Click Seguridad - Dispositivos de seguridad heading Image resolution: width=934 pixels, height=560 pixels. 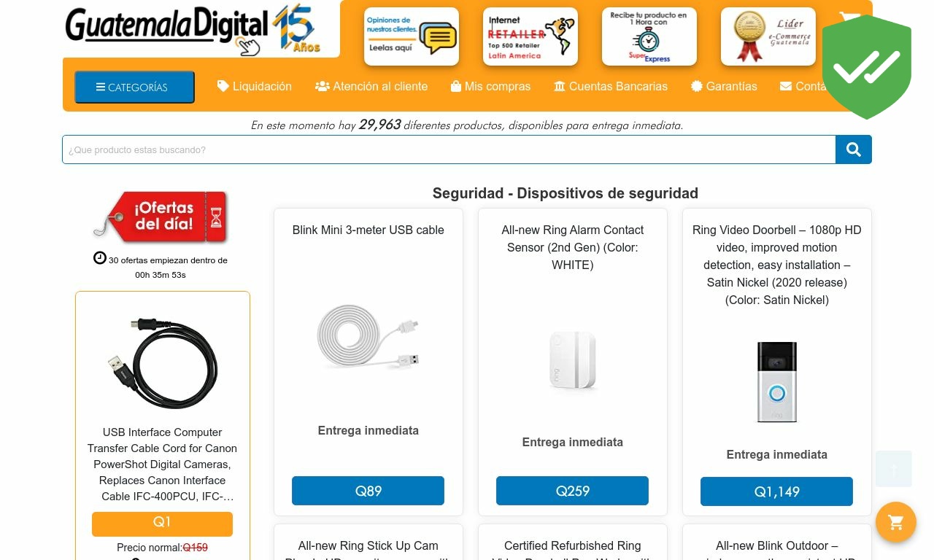tap(566, 193)
